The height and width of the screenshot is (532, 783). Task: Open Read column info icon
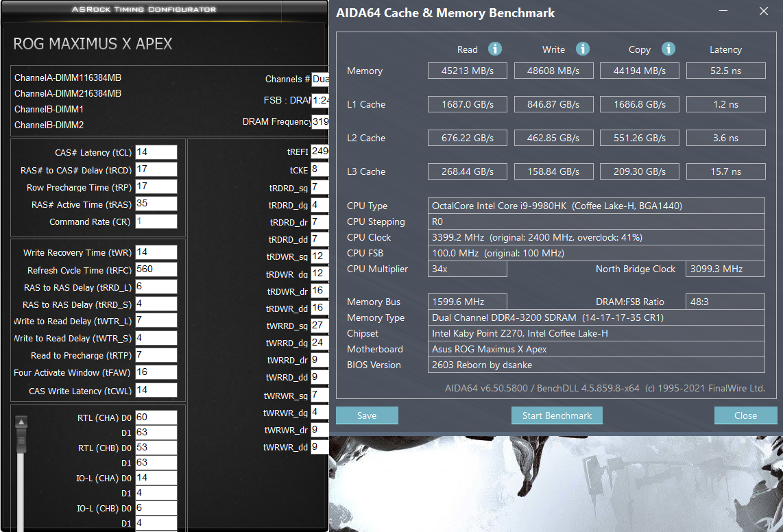tap(495, 49)
